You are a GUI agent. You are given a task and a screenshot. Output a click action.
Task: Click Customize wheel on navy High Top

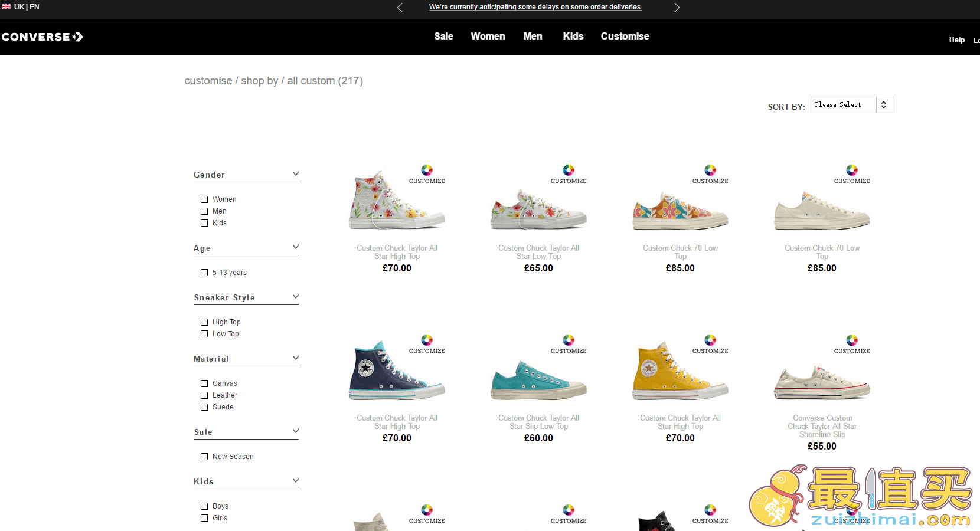[x=427, y=340]
